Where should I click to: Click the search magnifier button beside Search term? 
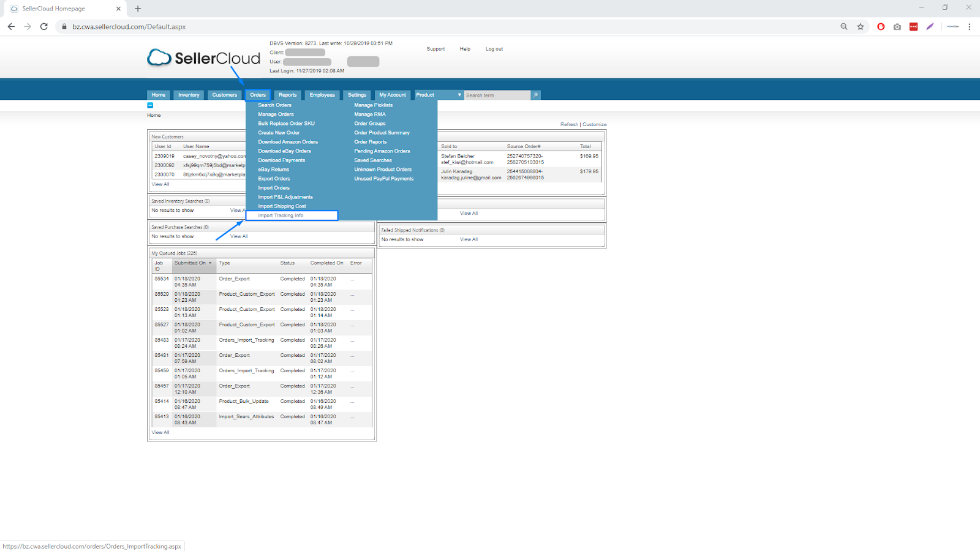click(535, 95)
